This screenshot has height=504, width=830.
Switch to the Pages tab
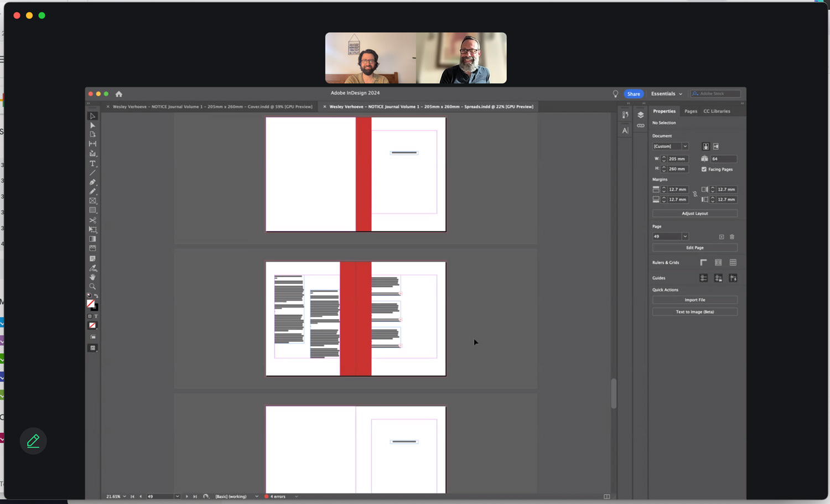coord(691,111)
